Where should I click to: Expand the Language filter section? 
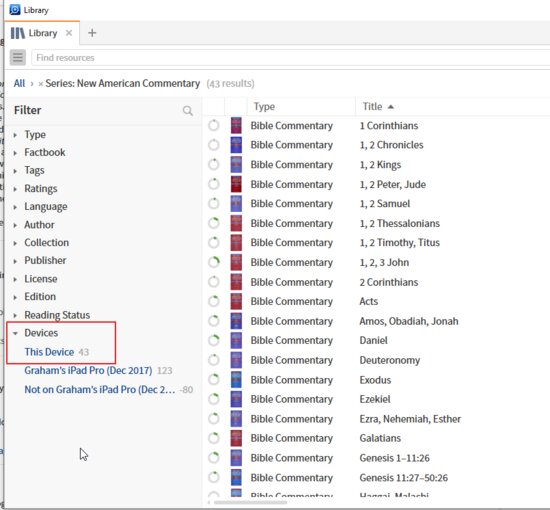pyautogui.click(x=15, y=207)
